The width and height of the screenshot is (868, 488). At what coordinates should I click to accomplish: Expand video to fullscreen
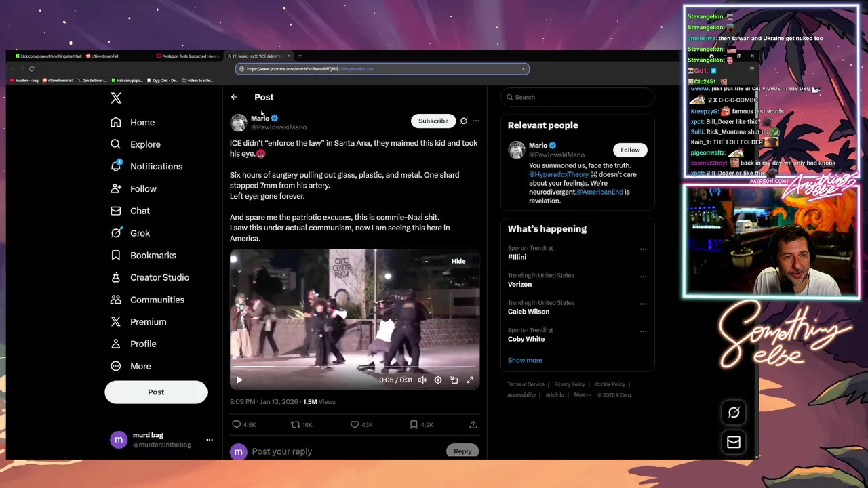click(x=470, y=380)
